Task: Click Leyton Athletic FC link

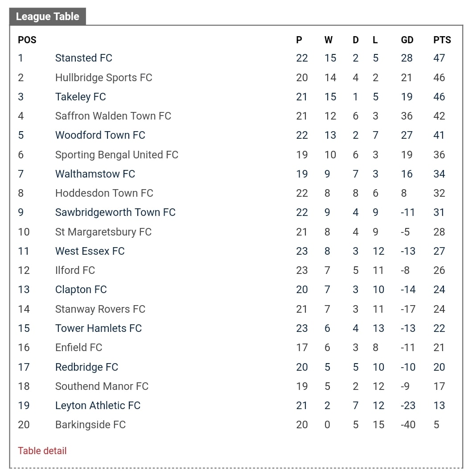Action: pyautogui.click(x=98, y=406)
